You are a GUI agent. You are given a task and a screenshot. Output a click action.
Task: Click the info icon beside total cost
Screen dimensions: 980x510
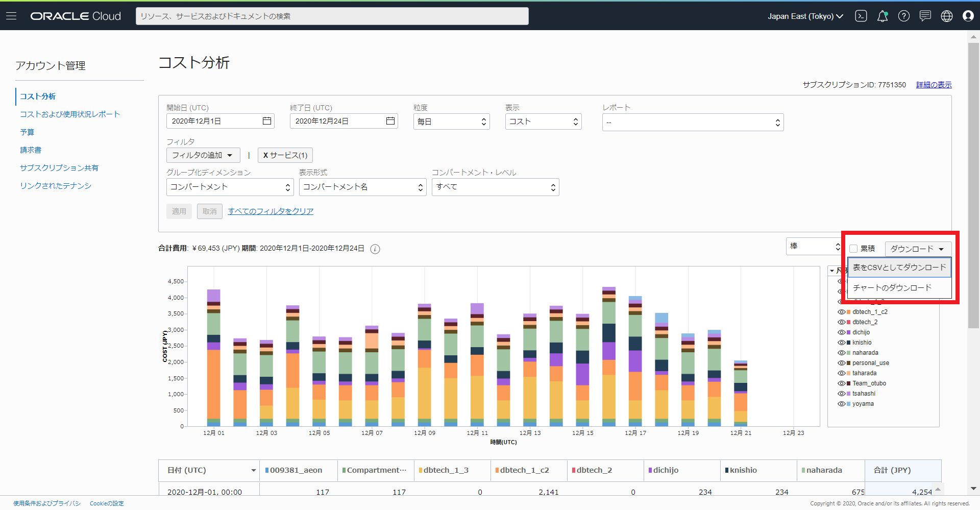click(375, 249)
